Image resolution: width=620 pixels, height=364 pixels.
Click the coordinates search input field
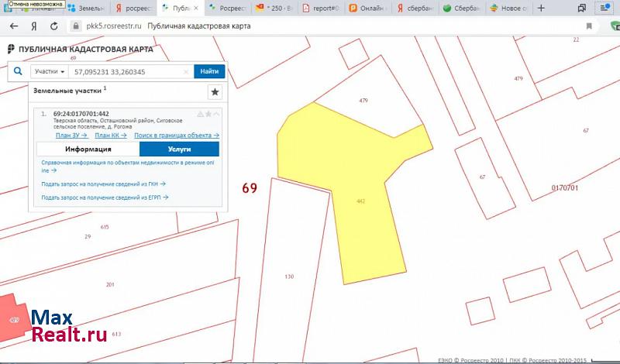(124, 71)
